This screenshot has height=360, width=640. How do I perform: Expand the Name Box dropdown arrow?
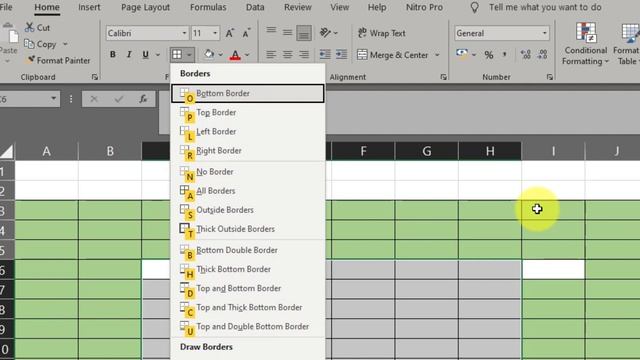pyautogui.click(x=53, y=98)
